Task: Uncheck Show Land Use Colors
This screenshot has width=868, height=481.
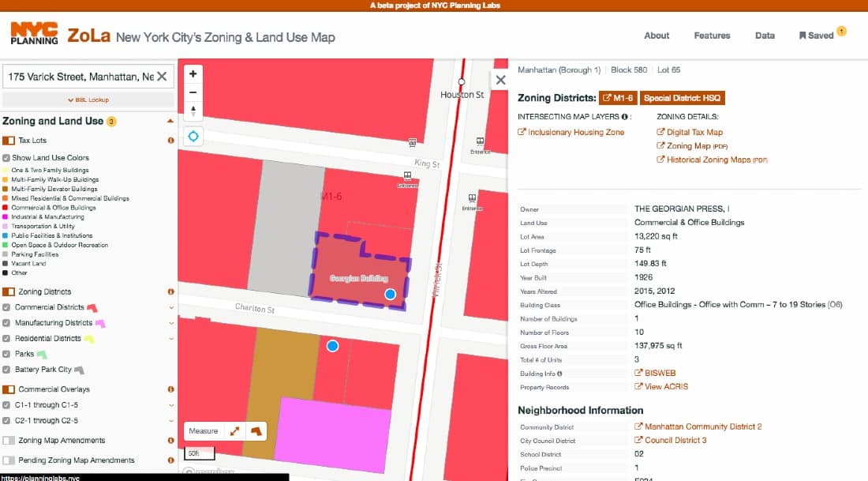Action: point(7,158)
